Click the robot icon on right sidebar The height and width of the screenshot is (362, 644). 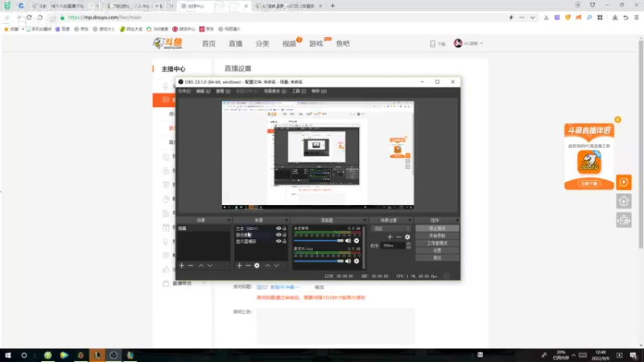pos(623,220)
